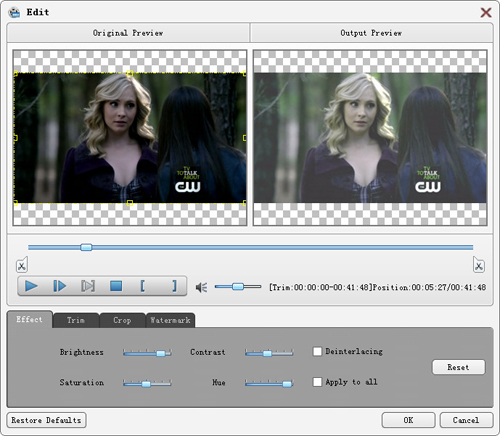Click the bottom-center crop handle

[x=130, y=203]
